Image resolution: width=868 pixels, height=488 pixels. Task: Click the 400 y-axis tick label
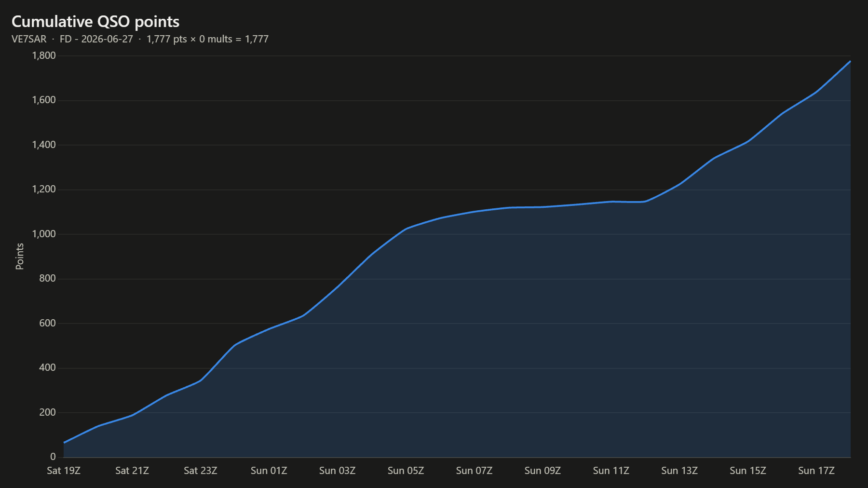click(x=47, y=367)
